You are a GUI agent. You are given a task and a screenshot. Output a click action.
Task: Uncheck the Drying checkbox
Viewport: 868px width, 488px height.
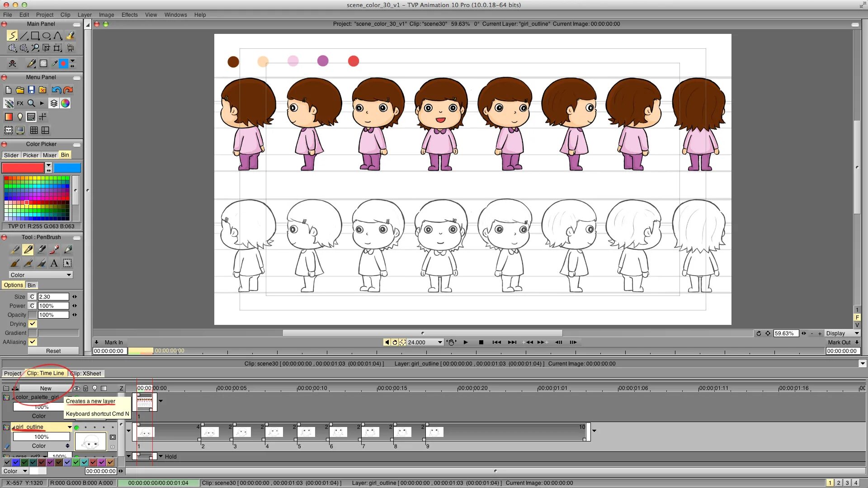click(x=33, y=324)
